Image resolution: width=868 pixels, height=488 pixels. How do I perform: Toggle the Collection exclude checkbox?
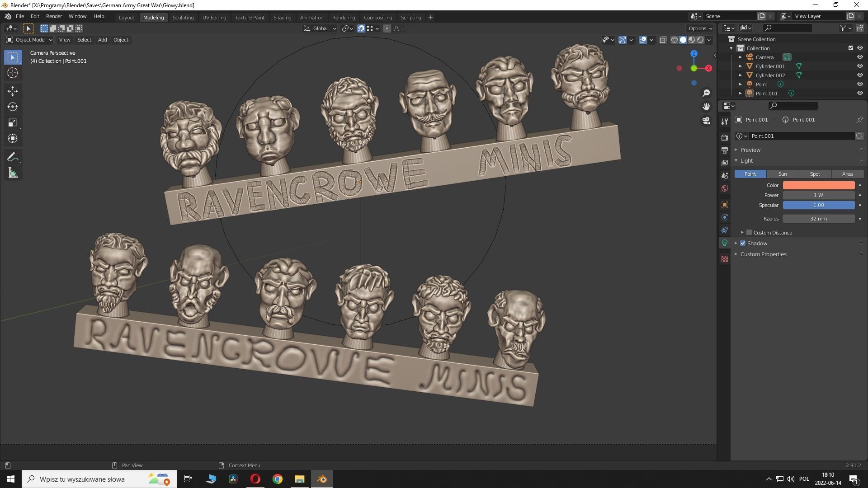pos(851,48)
